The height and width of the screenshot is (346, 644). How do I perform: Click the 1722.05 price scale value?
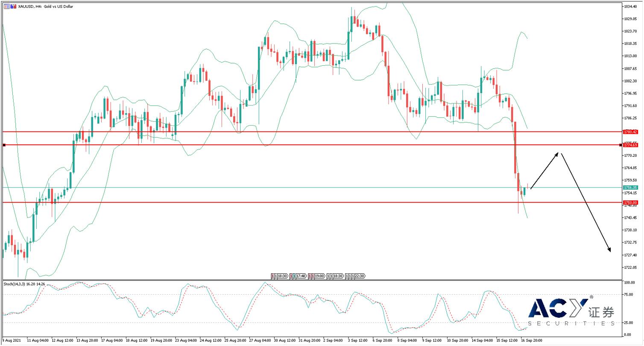tap(631, 267)
